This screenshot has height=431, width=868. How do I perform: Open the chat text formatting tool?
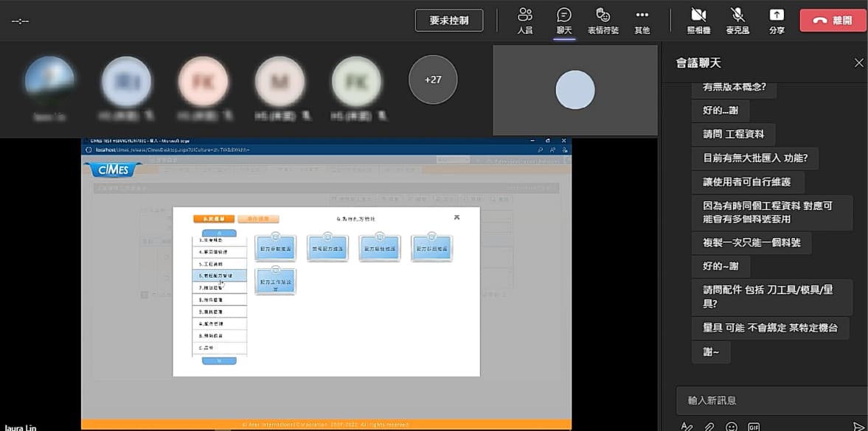[687, 427]
